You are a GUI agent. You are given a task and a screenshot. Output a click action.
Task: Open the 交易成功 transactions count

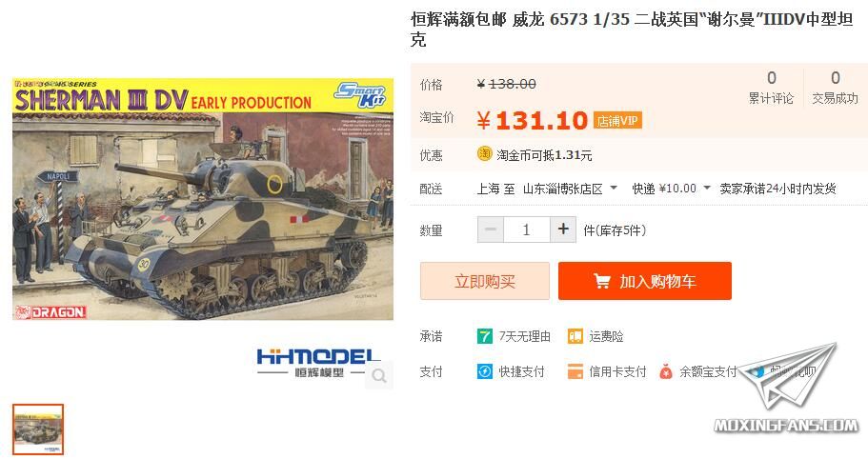click(835, 88)
